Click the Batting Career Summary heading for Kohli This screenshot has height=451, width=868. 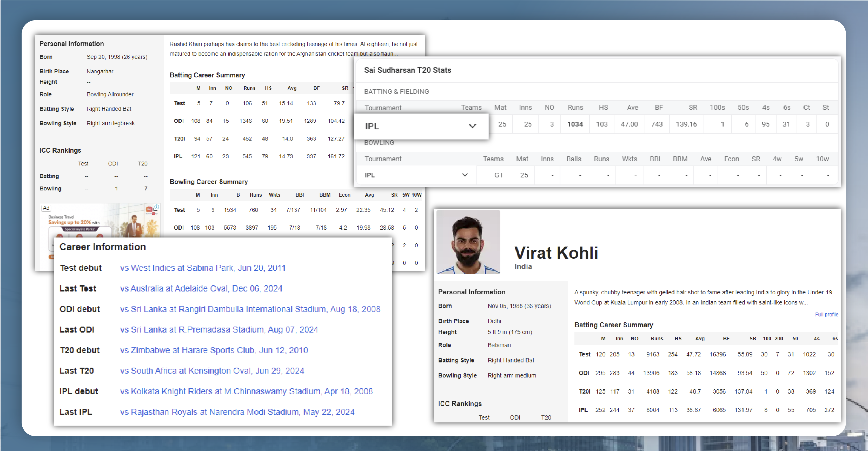tap(614, 325)
